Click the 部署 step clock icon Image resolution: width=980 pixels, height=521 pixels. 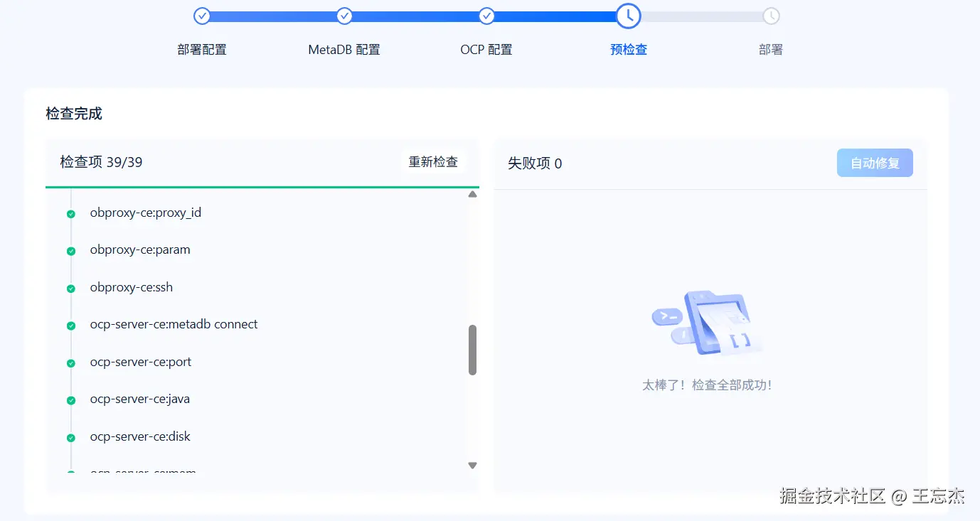(x=771, y=16)
